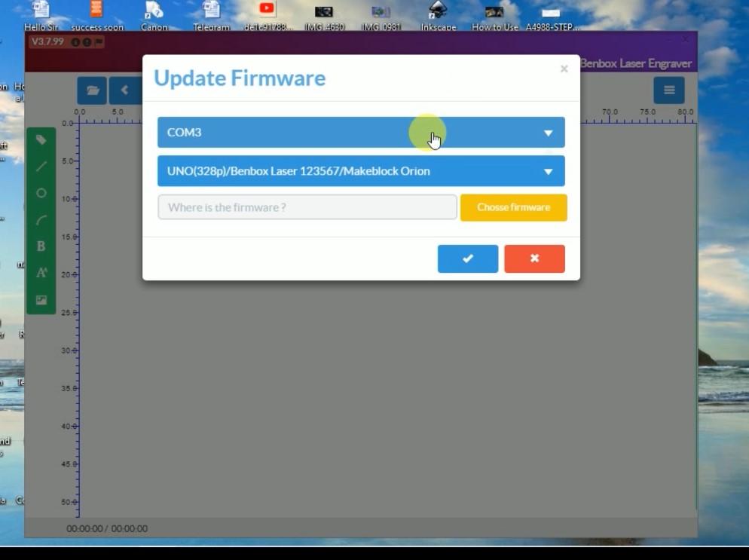Cancel with the red X button
This screenshot has height=560, width=749.
(x=534, y=259)
